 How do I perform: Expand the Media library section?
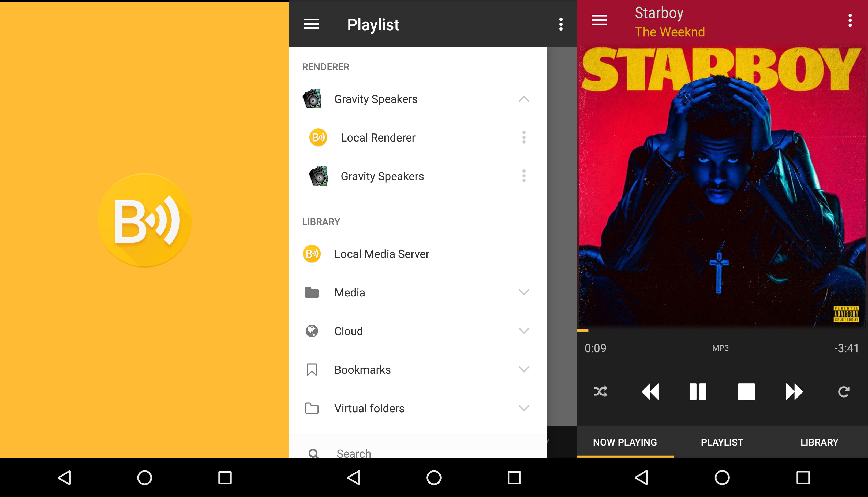click(x=524, y=293)
